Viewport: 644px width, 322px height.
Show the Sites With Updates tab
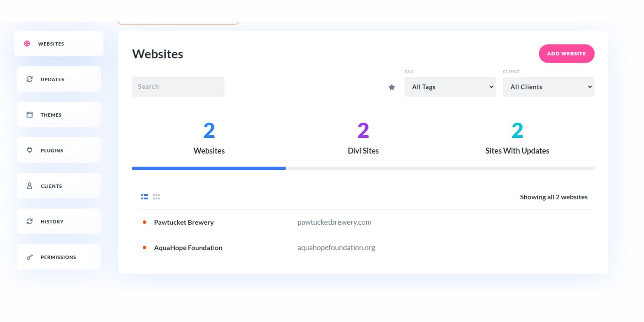(x=517, y=138)
